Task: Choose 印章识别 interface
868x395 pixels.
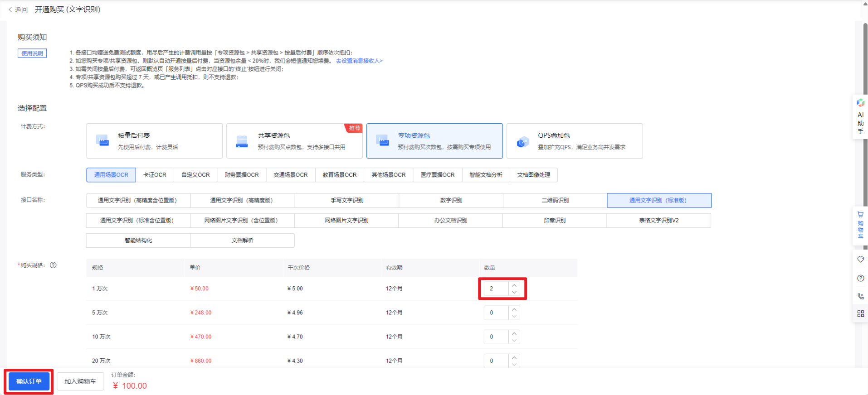Action: 555,220
